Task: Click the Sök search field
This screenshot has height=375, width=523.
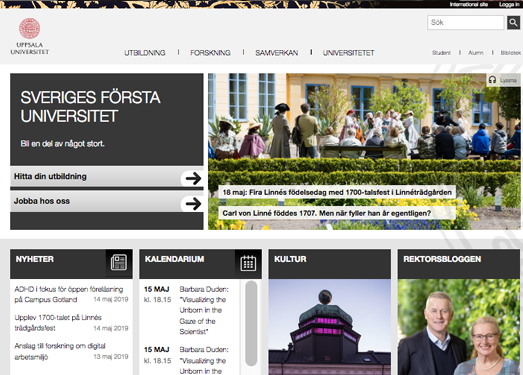Action: pos(465,23)
